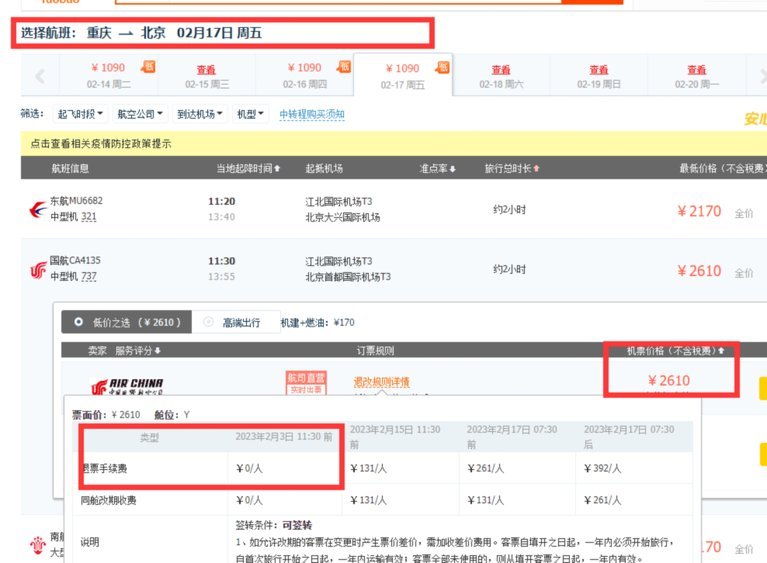Click 北京首都国际机场T3 text

(x=348, y=276)
